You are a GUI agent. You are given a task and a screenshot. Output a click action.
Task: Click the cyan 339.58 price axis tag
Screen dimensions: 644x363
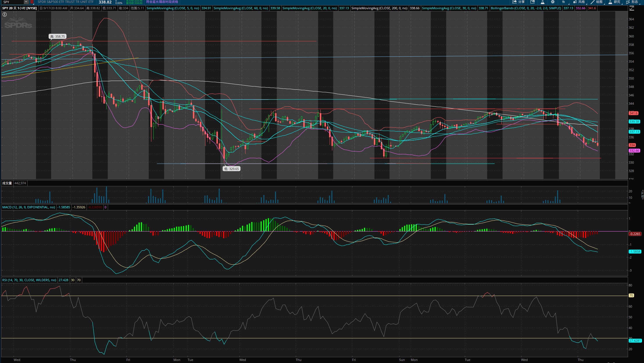[x=634, y=122]
